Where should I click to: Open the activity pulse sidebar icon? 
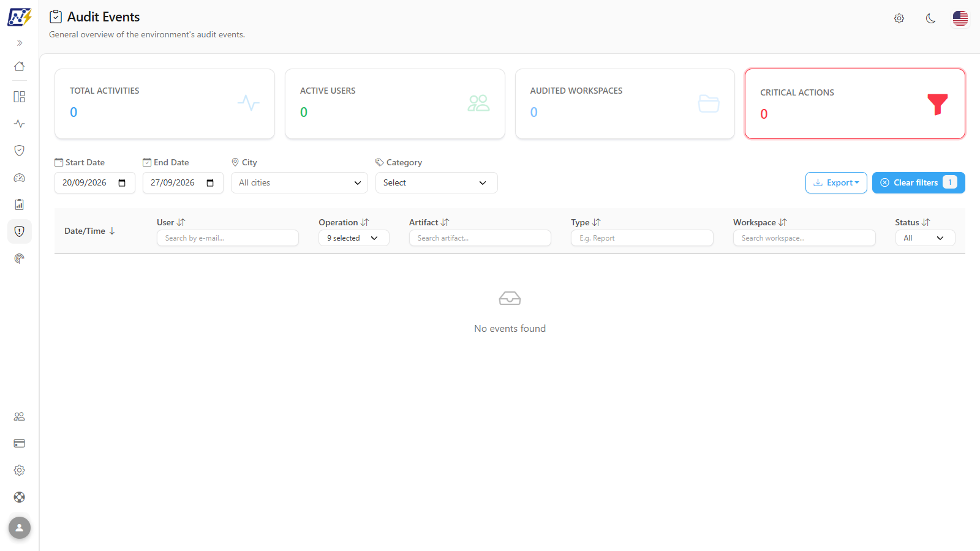tap(20, 124)
